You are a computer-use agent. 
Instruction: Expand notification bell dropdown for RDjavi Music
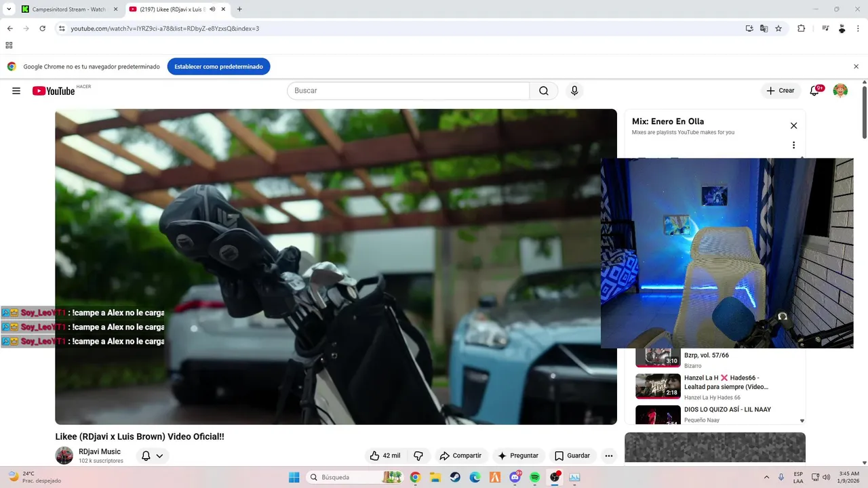coord(159,456)
